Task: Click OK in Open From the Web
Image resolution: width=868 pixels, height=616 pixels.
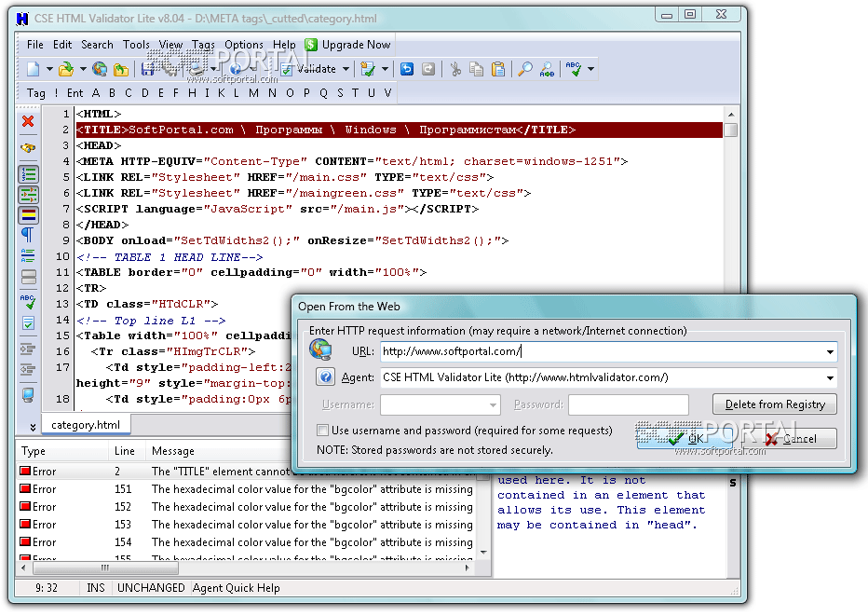Action: click(685, 439)
